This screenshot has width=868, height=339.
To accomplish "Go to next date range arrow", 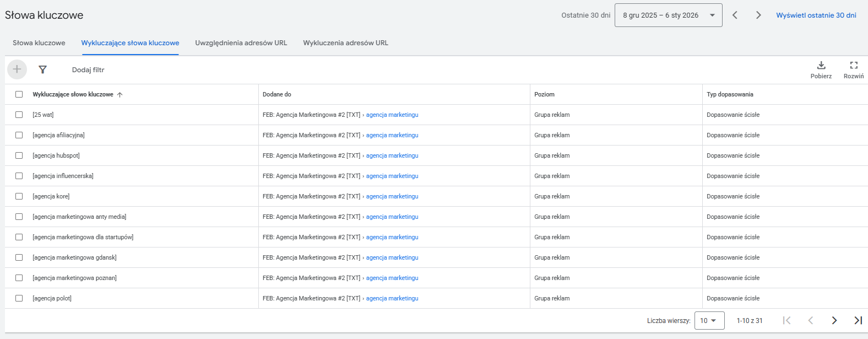I will (758, 15).
